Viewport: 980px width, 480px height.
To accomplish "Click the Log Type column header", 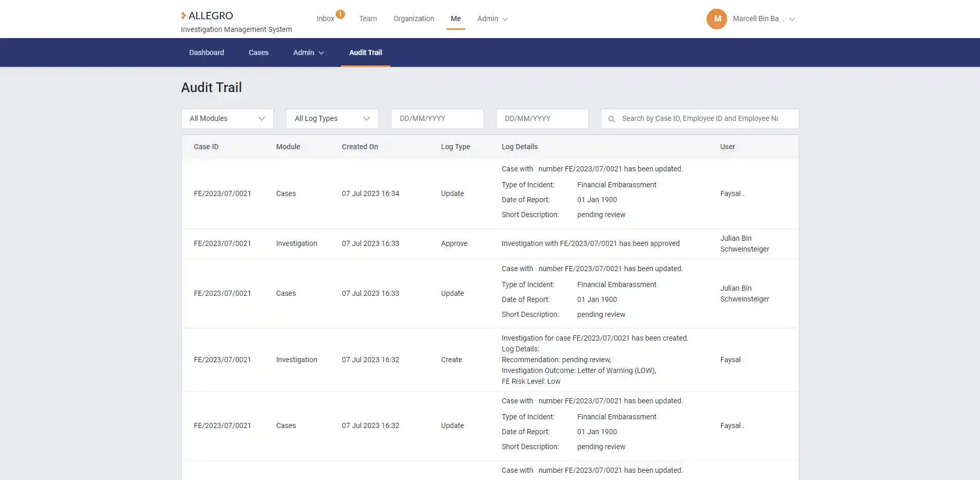I will [x=455, y=147].
